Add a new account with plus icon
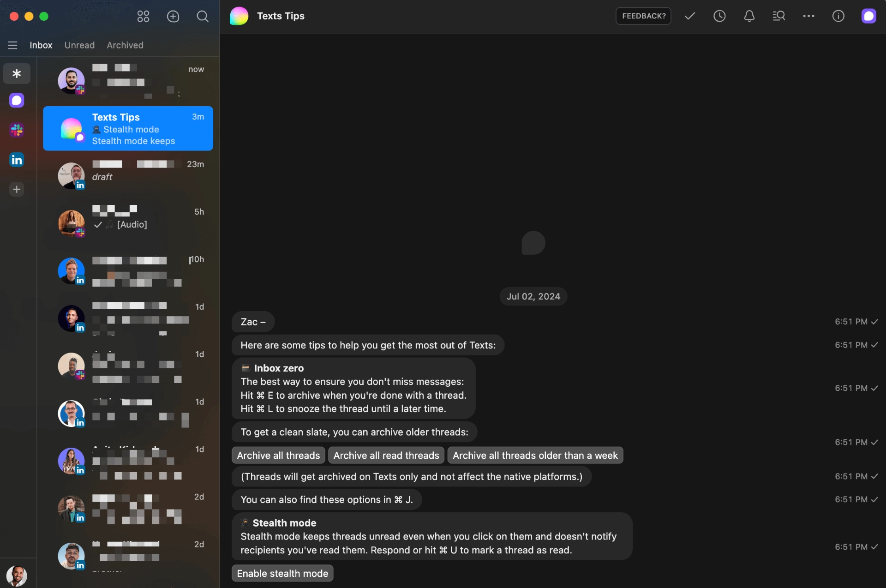The width and height of the screenshot is (886, 588). 17,189
